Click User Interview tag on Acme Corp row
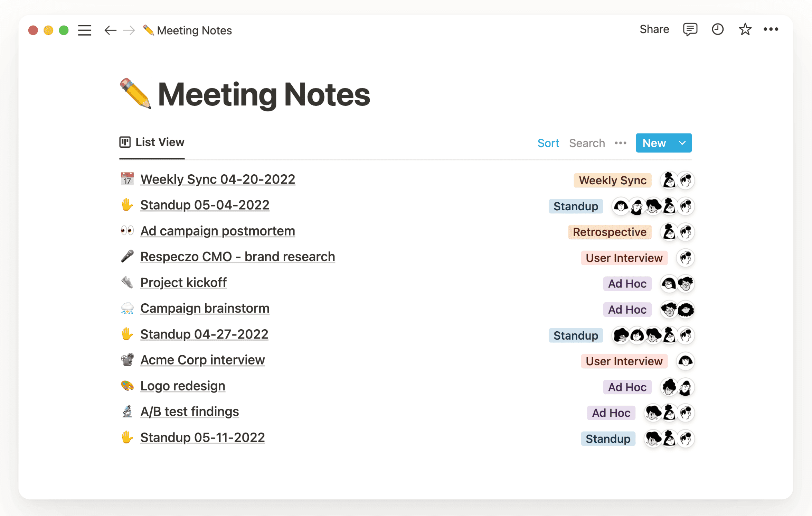The height and width of the screenshot is (516, 812). 624,361
